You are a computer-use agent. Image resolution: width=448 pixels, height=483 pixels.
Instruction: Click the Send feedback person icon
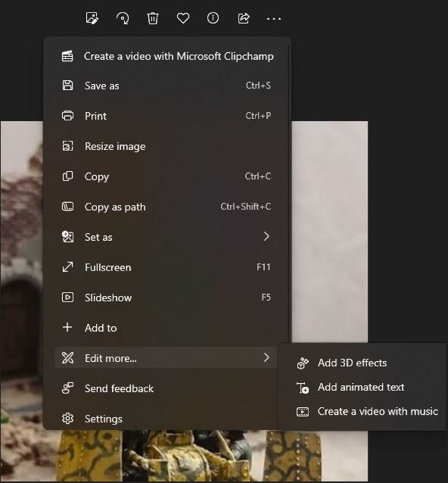pyautogui.click(x=67, y=388)
